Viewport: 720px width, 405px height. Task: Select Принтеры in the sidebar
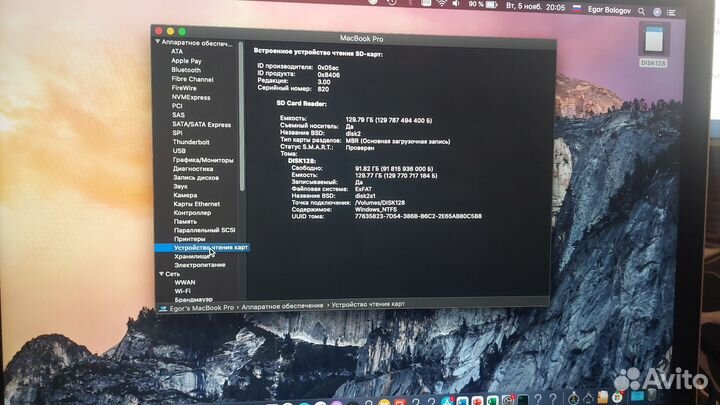[189, 239]
